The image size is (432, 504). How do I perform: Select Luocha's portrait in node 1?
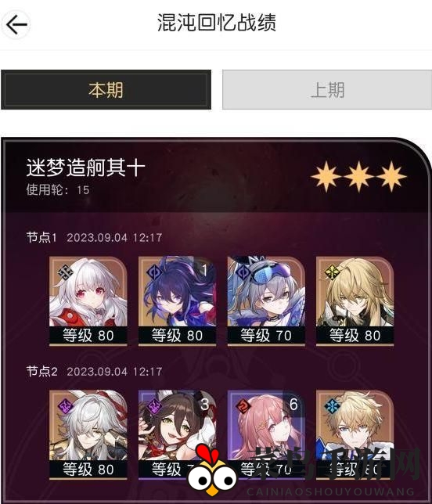tap(355, 301)
